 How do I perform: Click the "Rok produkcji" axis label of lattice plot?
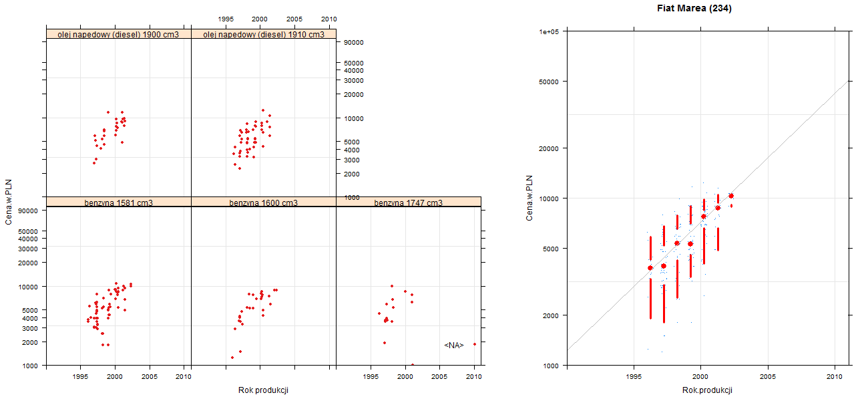tap(263, 390)
